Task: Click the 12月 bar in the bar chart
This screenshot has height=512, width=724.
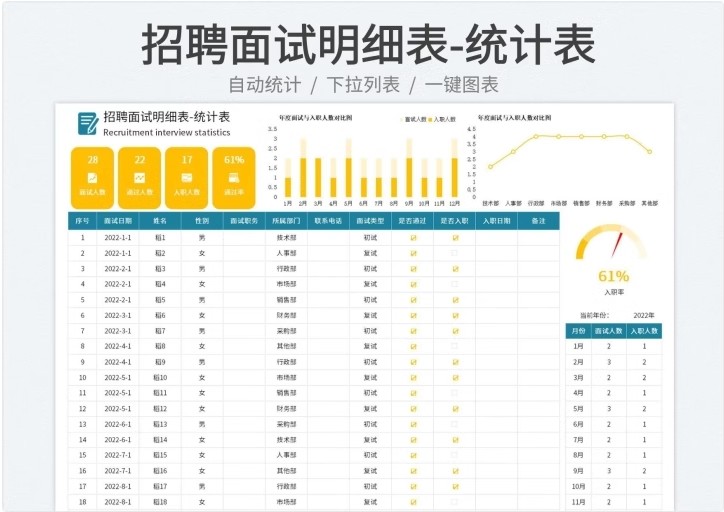Action: pos(455,168)
